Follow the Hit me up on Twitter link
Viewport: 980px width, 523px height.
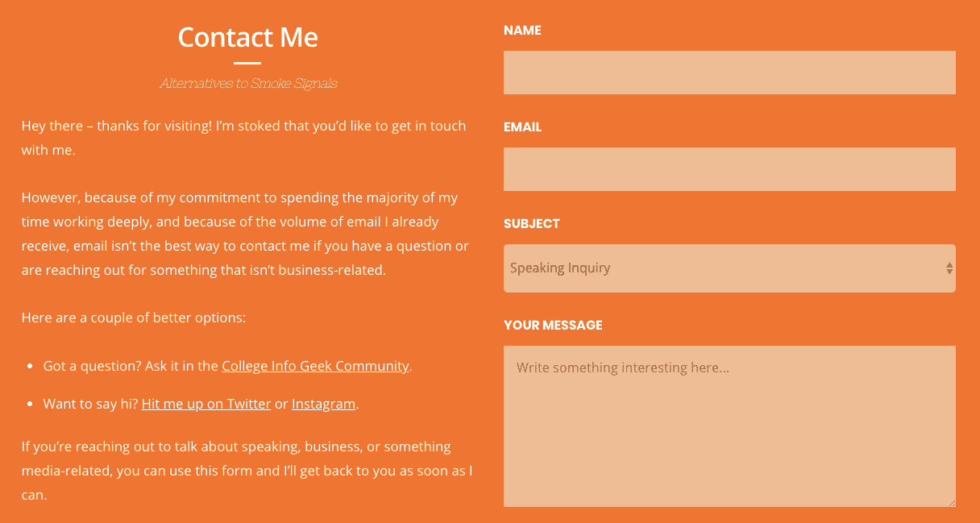206,404
